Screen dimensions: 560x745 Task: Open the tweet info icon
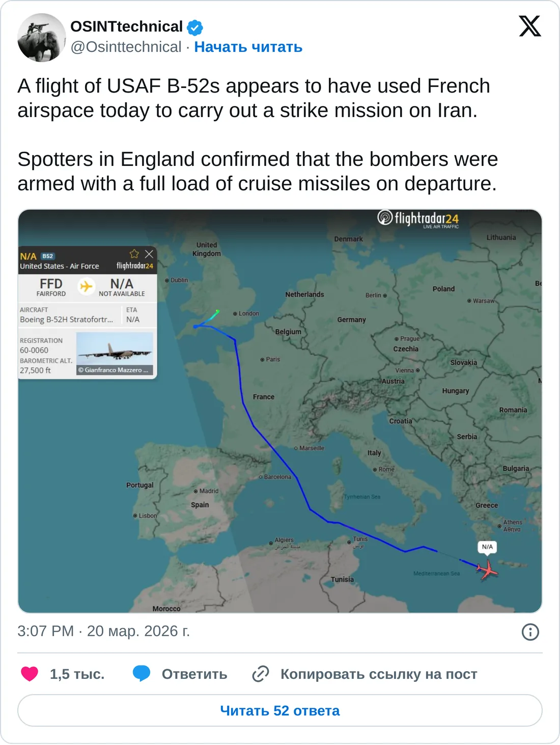(530, 632)
